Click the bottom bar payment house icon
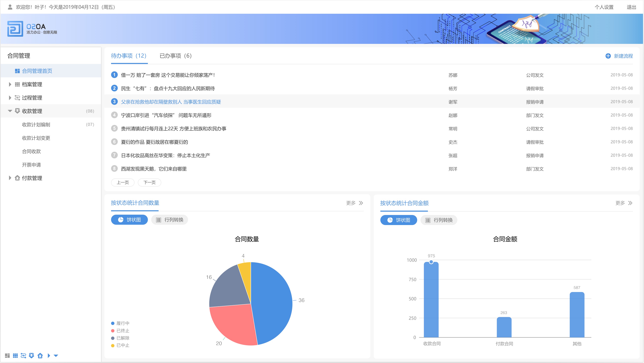644x363 pixels. coord(40,355)
